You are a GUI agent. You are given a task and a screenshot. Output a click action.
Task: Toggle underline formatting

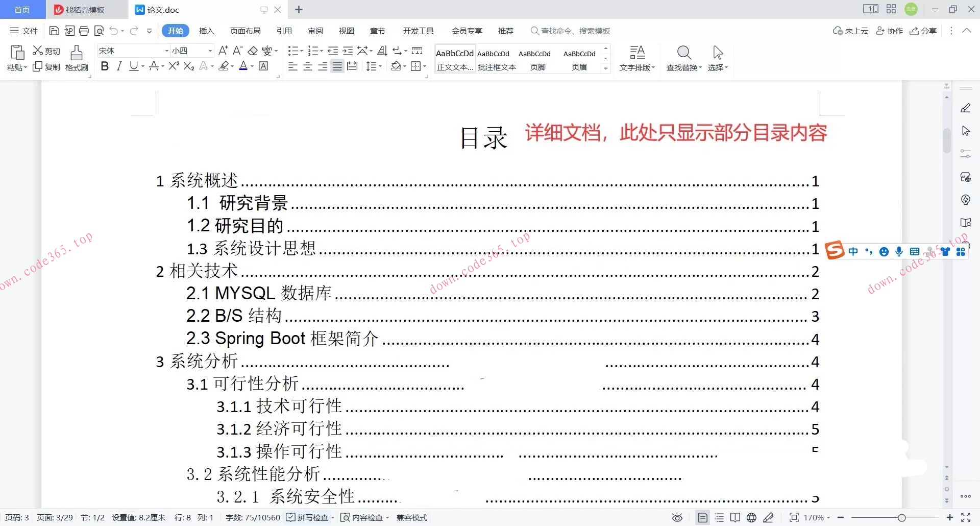click(x=133, y=66)
